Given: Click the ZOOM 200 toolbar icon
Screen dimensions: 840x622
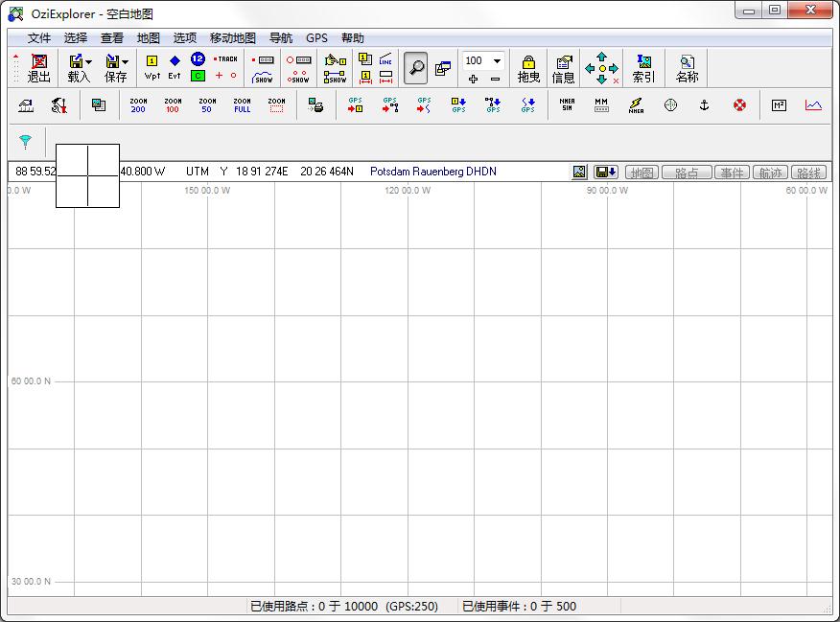Looking at the screenshot, I should click(x=138, y=105).
